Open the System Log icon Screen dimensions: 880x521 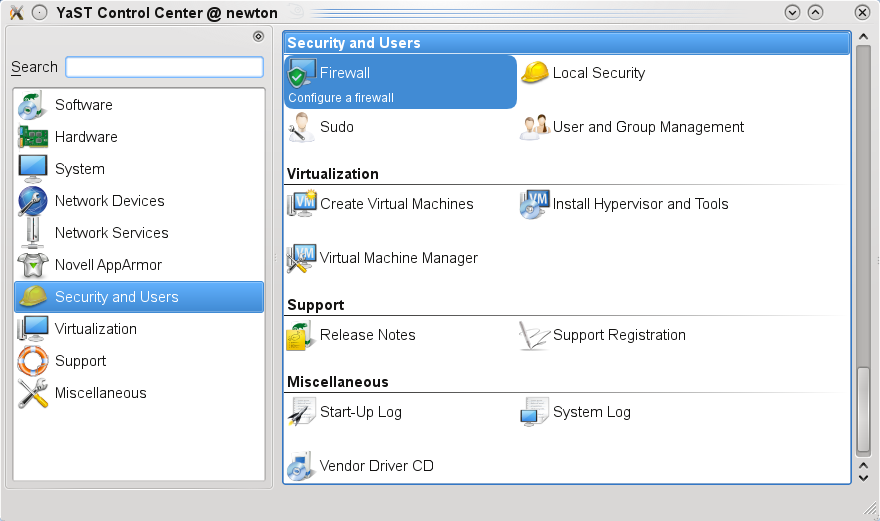(x=534, y=412)
